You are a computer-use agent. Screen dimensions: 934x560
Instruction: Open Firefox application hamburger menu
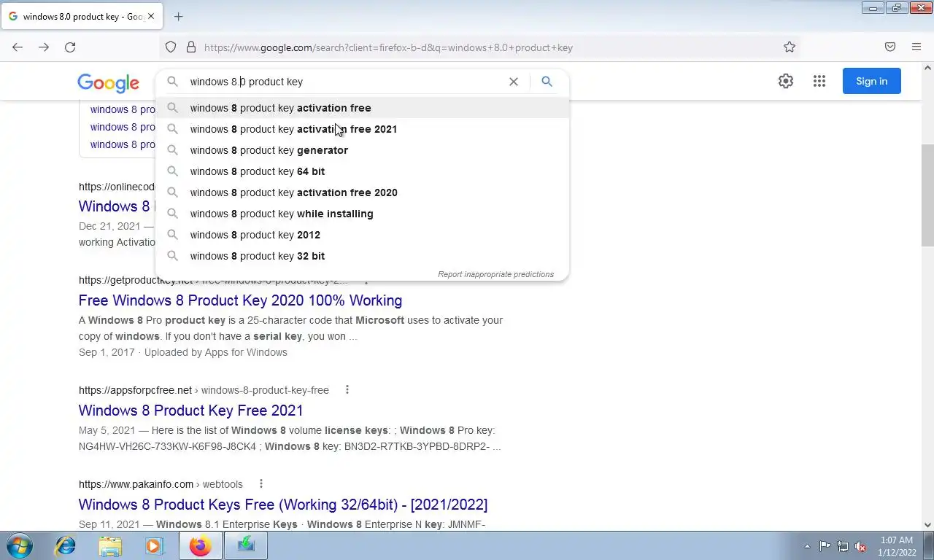916,47
